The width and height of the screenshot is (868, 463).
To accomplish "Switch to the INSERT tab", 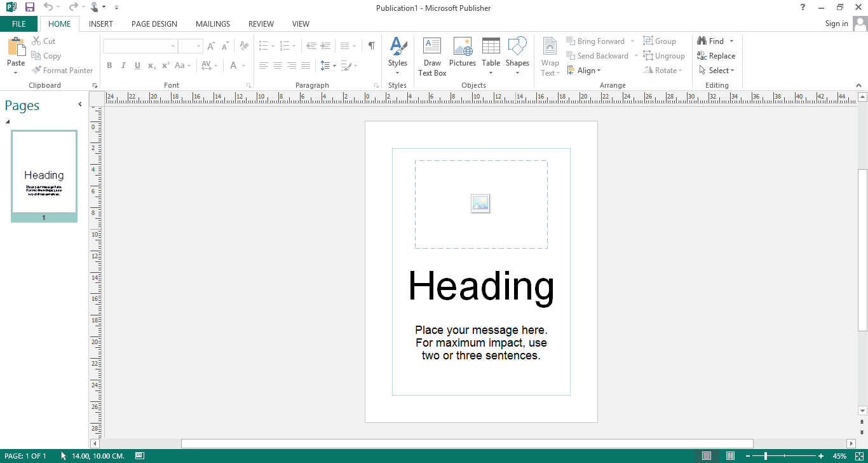I will [x=100, y=24].
